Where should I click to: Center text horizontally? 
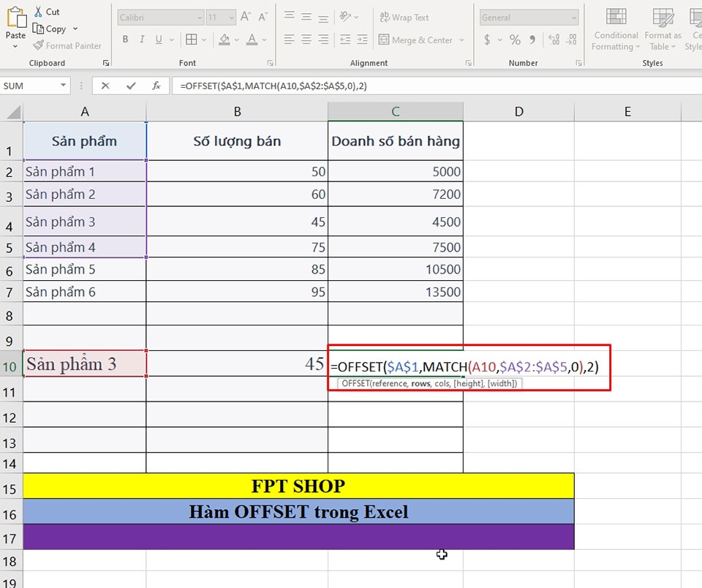pos(306,39)
